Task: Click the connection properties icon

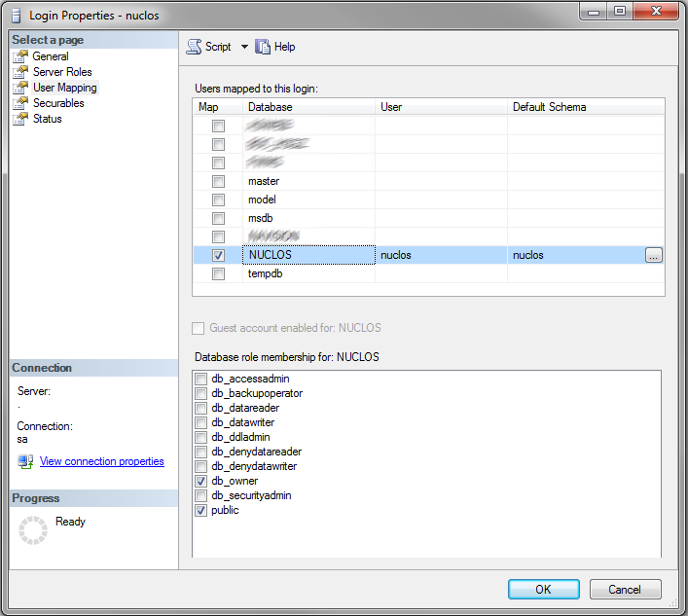Action: click(x=25, y=461)
